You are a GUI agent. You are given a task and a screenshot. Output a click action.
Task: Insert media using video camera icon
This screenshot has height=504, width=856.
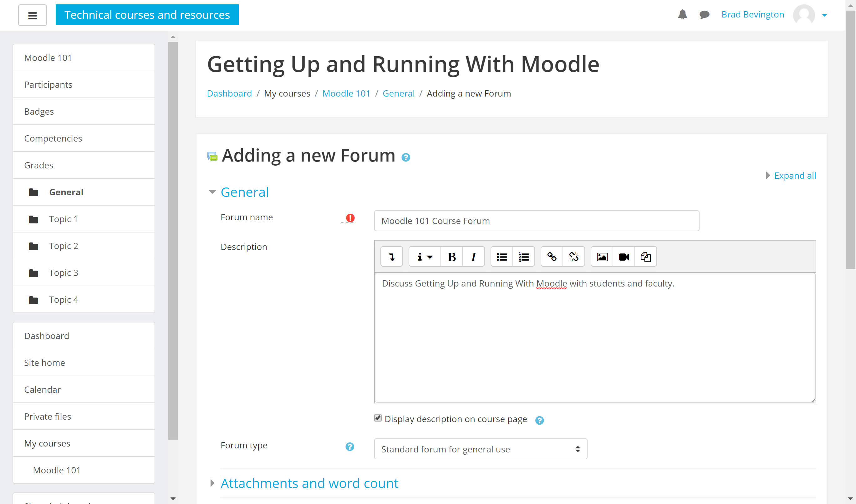pos(624,257)
